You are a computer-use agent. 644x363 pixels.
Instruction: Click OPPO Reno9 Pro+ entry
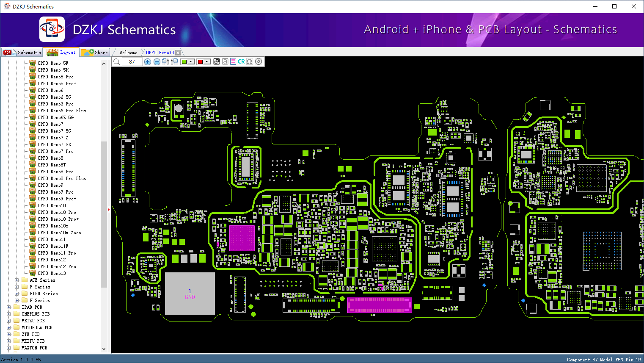[x=57, y=199]
